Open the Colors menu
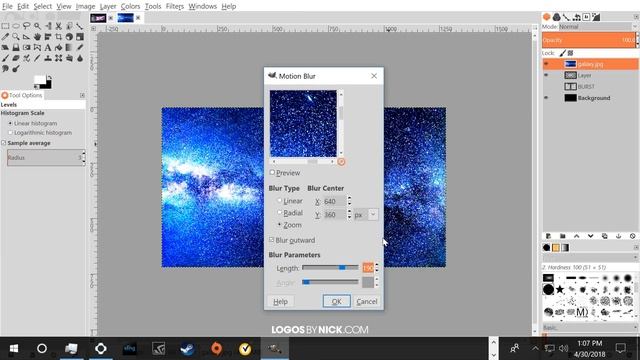Viewport: 640px width, 360px height. [130, 6]
